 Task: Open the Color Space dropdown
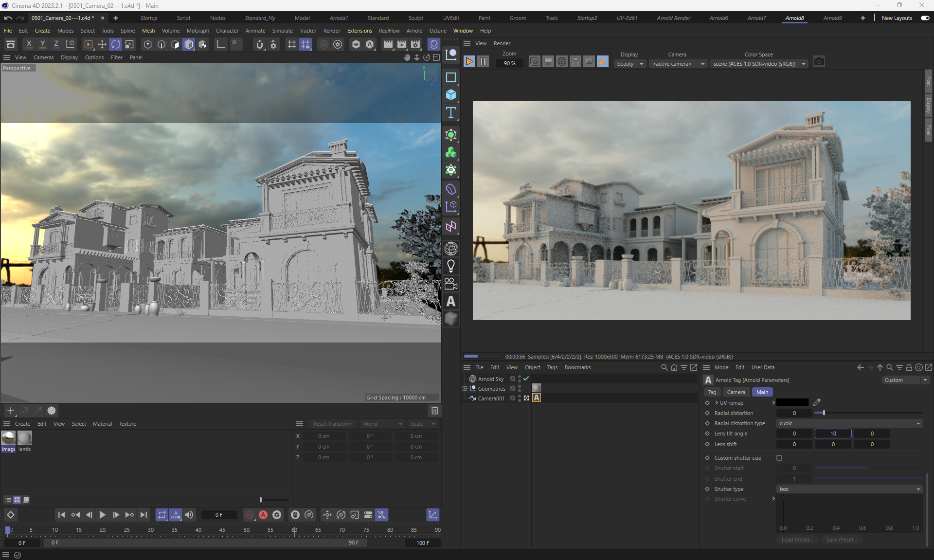pos(759,64)
